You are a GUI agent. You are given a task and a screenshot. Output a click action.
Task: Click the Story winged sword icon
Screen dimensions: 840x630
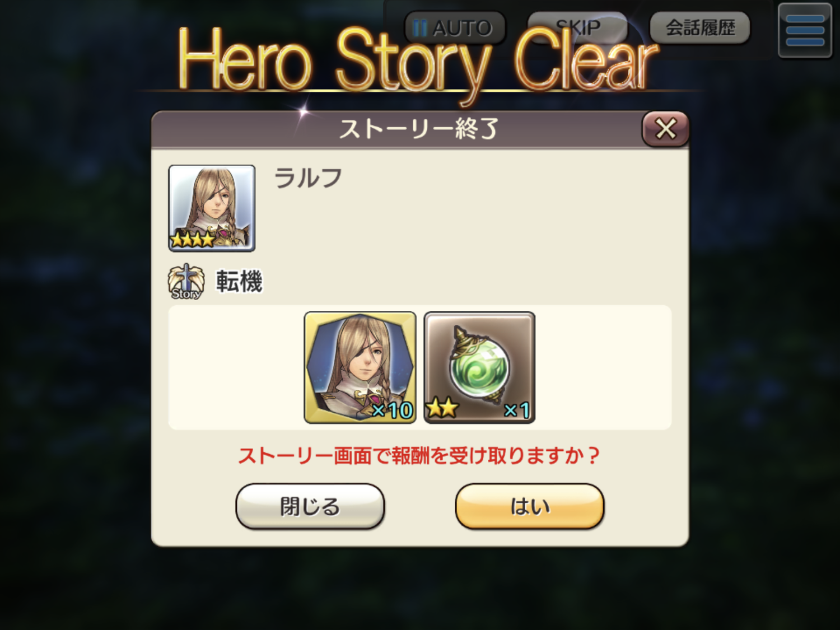click(186, 282)
